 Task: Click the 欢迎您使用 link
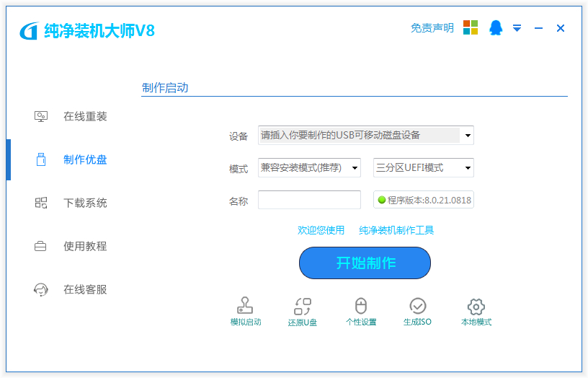[321, 230]
